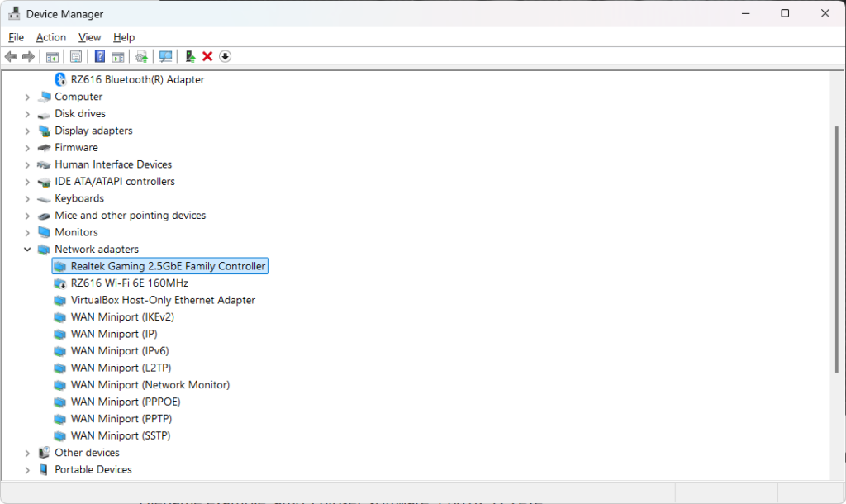Open the File menu

click(x=16, y=37)
